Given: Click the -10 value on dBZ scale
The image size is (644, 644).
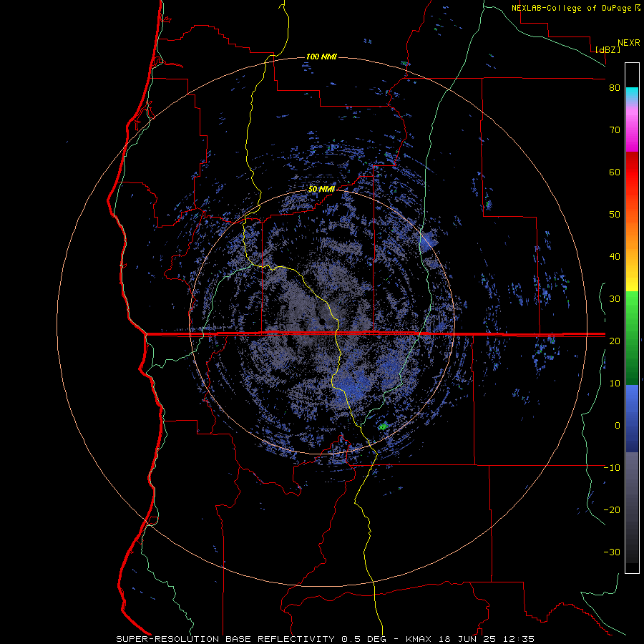Looking at the screenshot, I should pyautogui.click(x=612, y=468).
